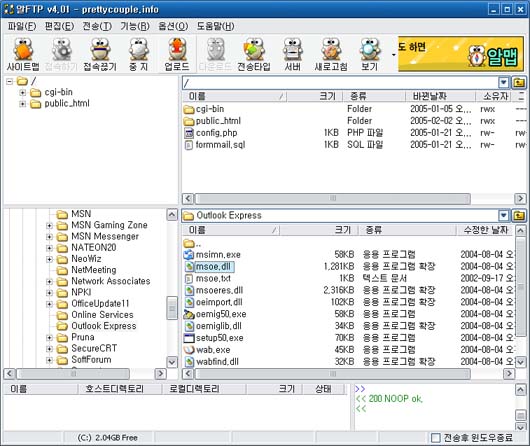Go up one folder in local Outlook Express pane
Screen dimensions: 530x446
pos(519,215)
